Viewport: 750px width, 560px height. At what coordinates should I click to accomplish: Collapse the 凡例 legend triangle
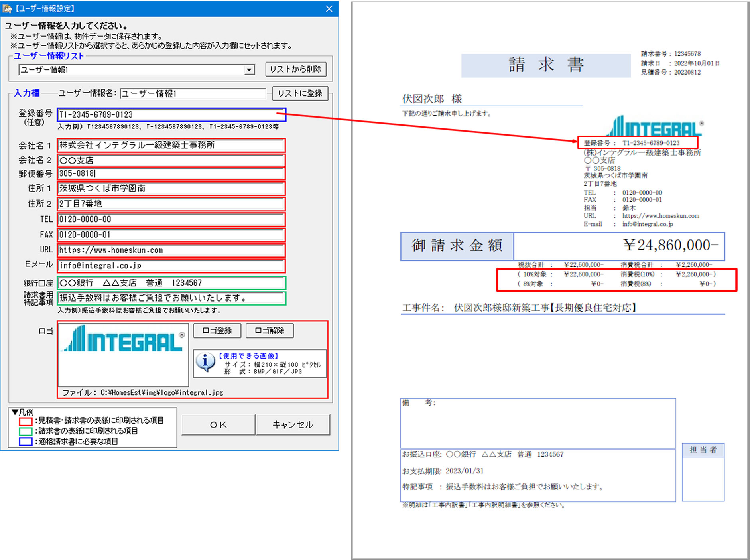[x=15, y=412]
